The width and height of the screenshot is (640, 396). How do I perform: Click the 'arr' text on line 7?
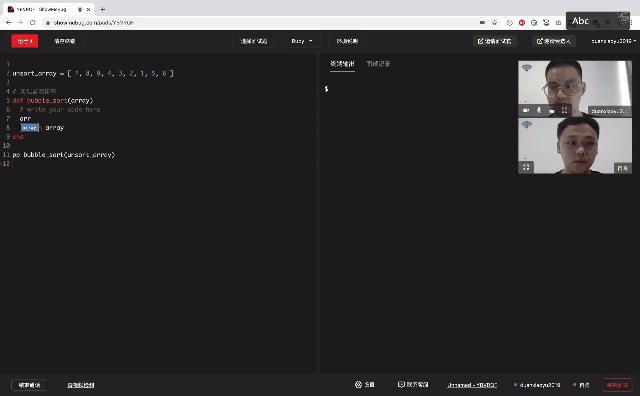tap(25, 118)
